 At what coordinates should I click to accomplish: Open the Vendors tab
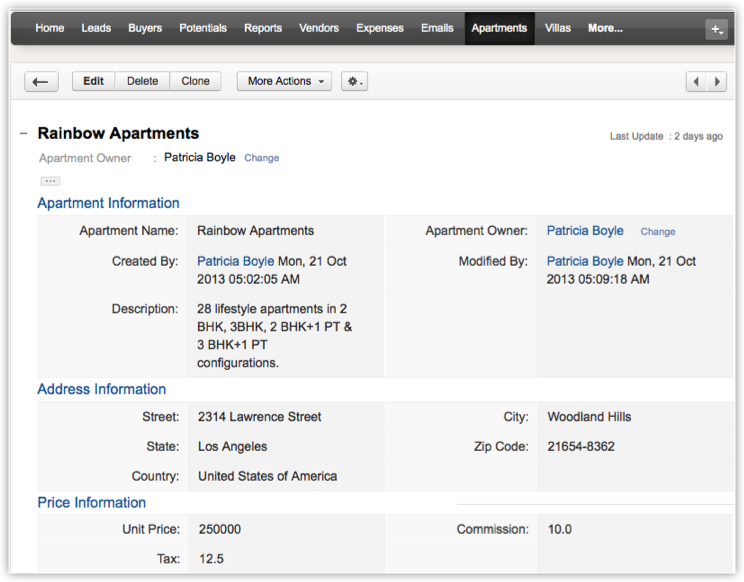point(319,28)
